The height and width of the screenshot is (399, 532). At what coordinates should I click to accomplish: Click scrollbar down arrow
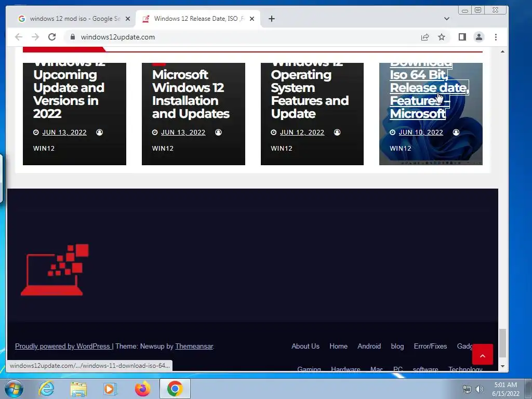[502, 366]
